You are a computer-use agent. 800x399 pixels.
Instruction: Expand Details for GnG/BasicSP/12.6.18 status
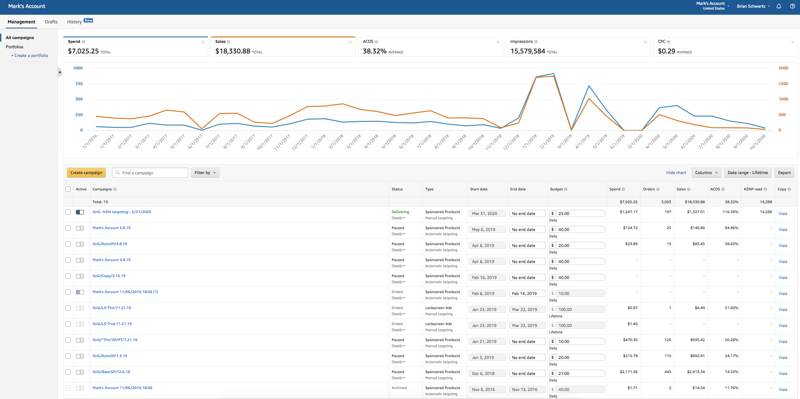click(x=398, y=378)
